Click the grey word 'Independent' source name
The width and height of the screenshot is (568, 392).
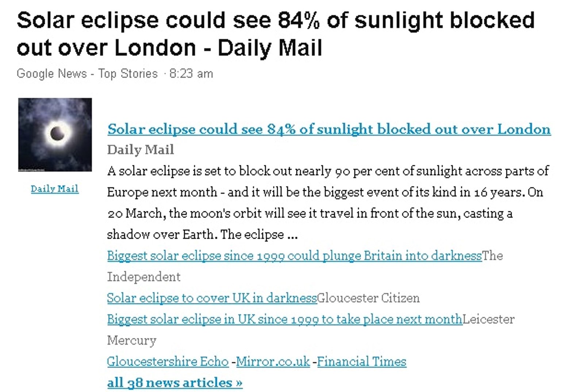click(x=144, y=277)
